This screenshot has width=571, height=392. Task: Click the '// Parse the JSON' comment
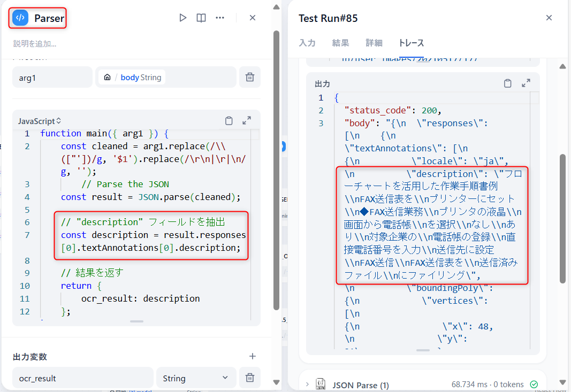(x=125, y=184)
